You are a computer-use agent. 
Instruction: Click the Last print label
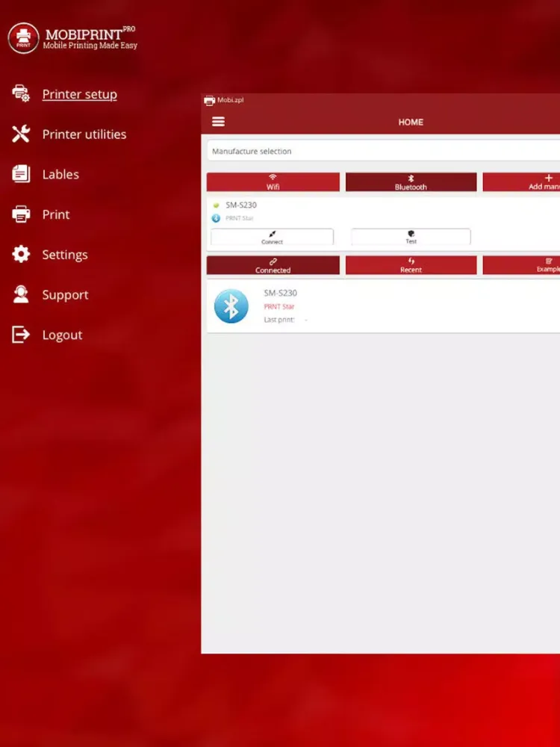[x=279, y=320]
